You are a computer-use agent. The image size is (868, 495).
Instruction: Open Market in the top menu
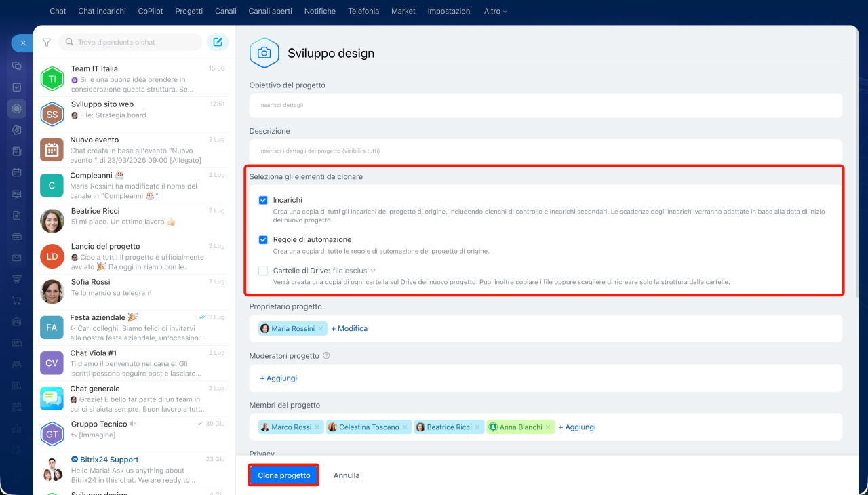403,11
